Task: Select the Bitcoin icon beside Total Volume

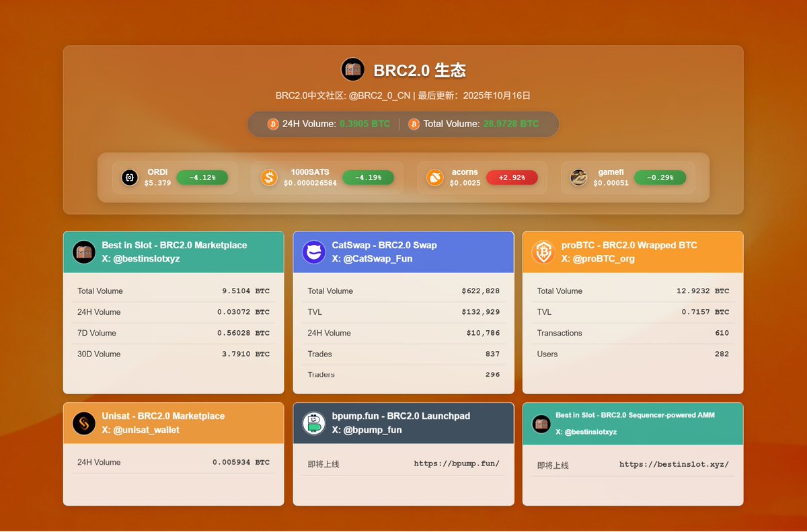Action: [x=413, y=124]
